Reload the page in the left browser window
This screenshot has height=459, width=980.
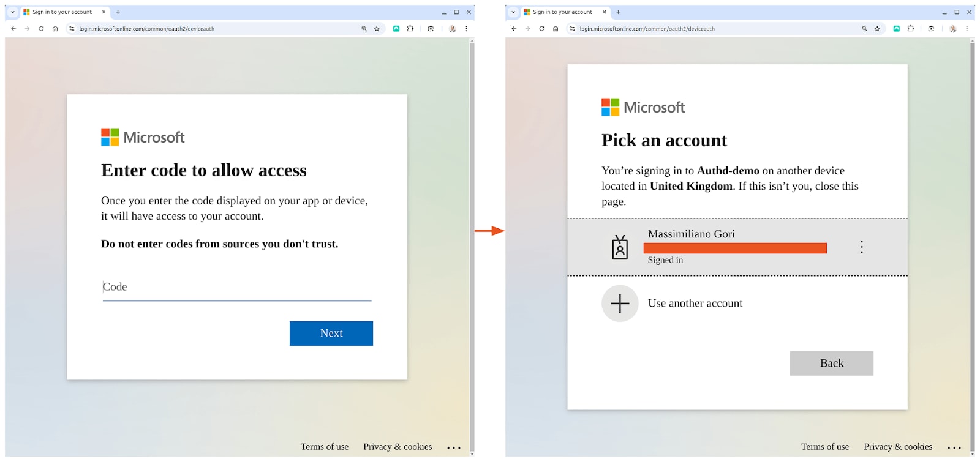click(x=41, y=29)
